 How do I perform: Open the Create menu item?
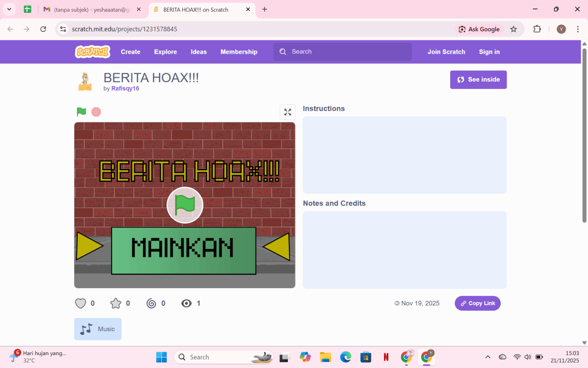(x=130, y=52)
